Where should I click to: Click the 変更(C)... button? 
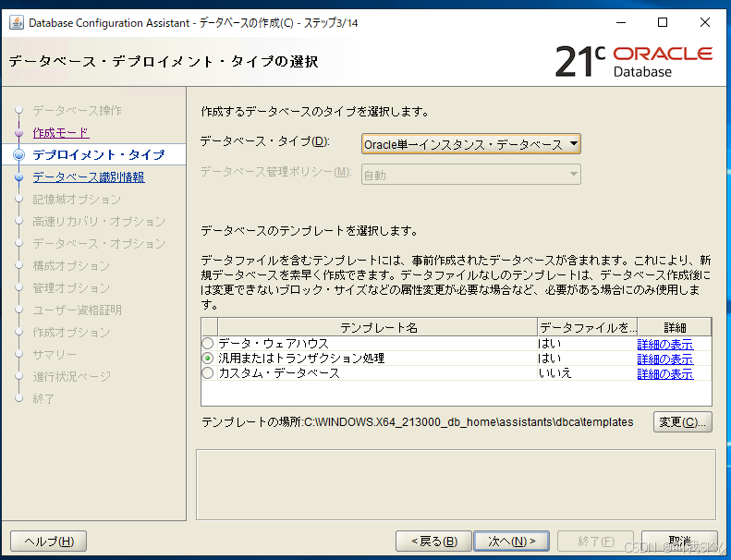pos(683,422)
